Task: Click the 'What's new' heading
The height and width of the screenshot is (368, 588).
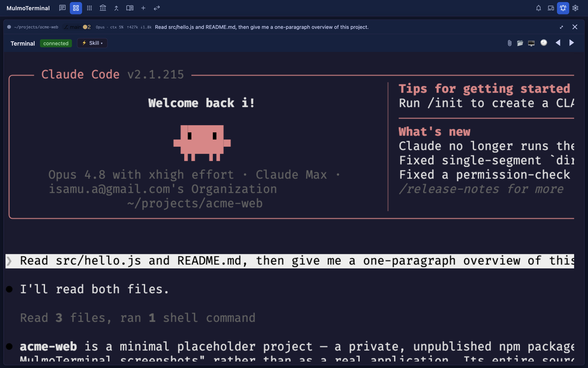Action: tap(434, 132)
